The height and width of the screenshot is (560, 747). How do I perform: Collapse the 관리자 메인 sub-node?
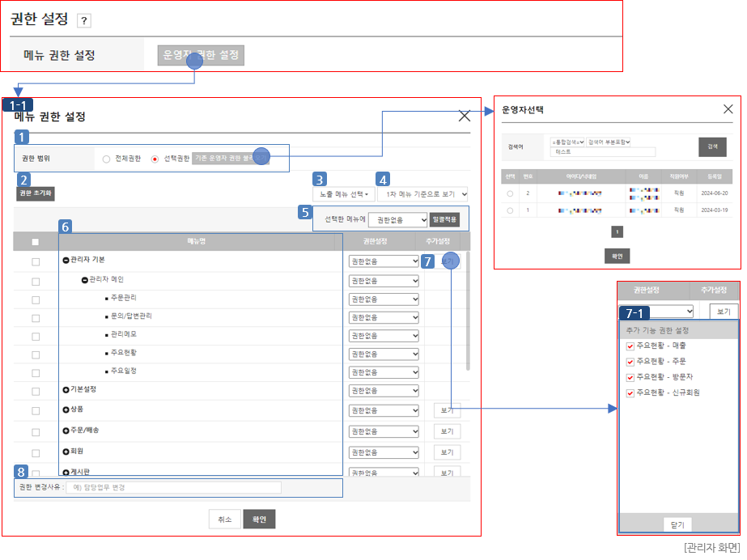click(x=85, y=279)
